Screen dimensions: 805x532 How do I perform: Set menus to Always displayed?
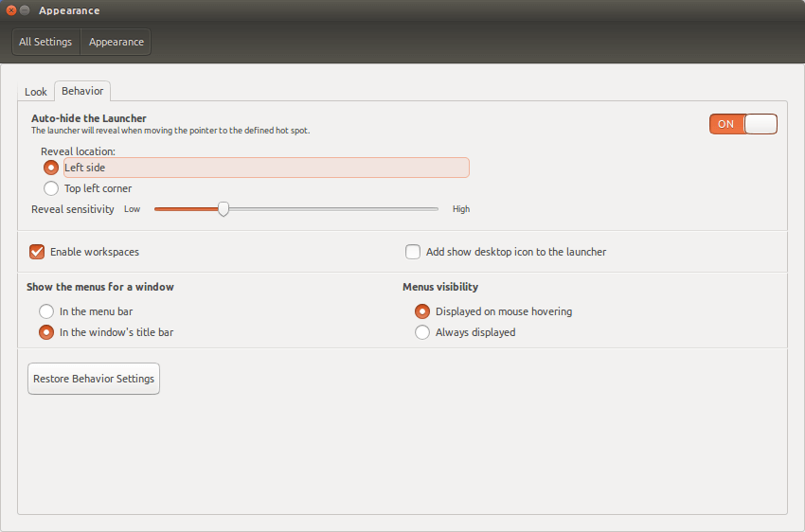click(x=422, y=332)
